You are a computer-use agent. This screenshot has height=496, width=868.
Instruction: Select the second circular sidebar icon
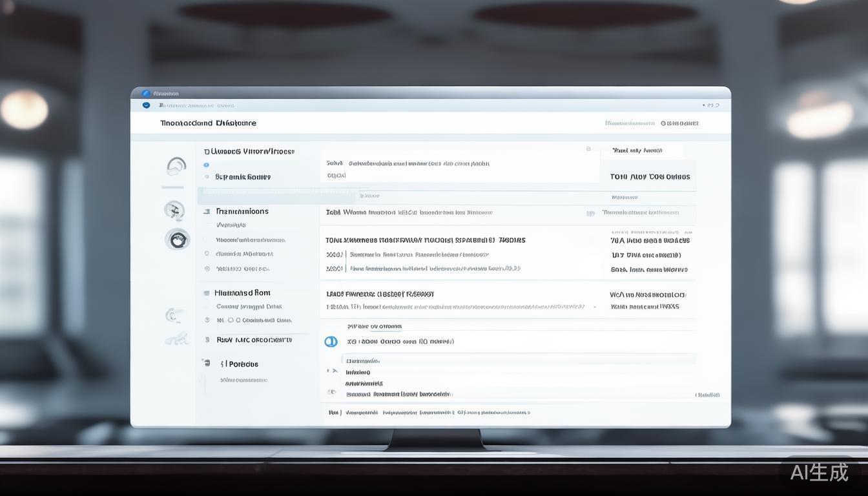tap(174, 210)
